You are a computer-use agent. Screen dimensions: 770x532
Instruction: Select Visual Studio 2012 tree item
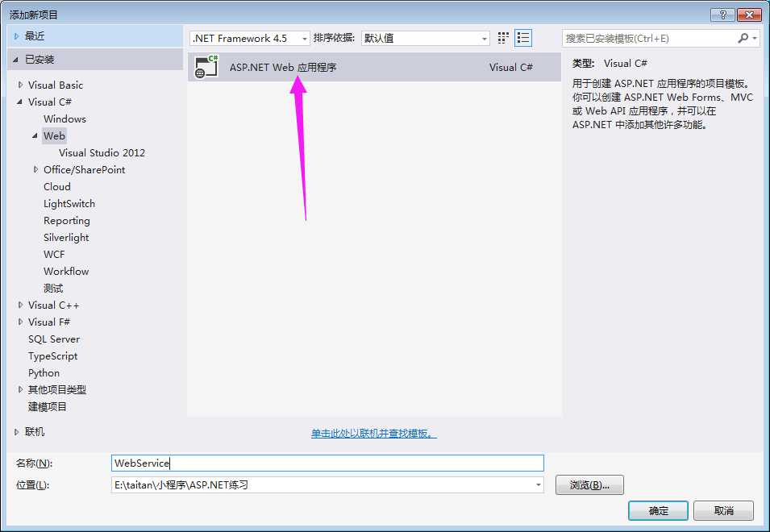click(102, 152)
